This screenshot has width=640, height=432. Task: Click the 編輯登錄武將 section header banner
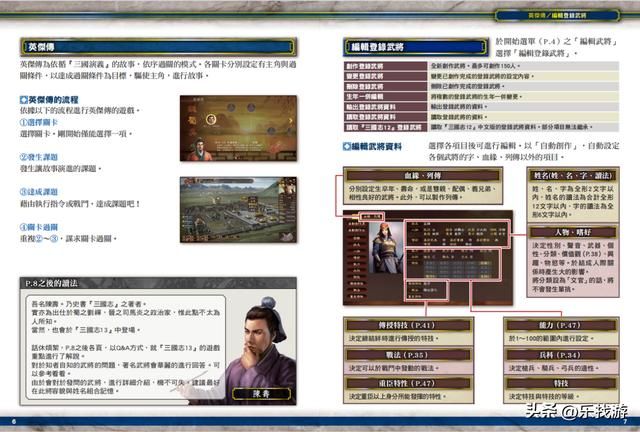416,47
